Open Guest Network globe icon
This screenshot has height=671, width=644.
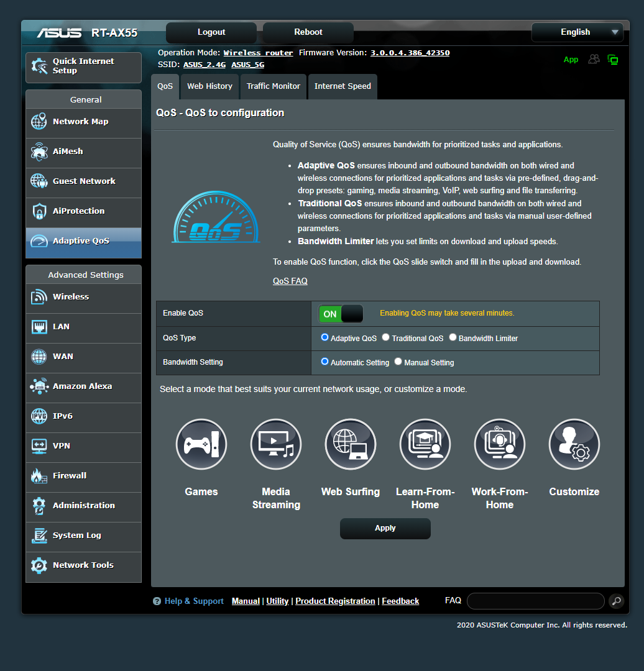coord(39,181)
